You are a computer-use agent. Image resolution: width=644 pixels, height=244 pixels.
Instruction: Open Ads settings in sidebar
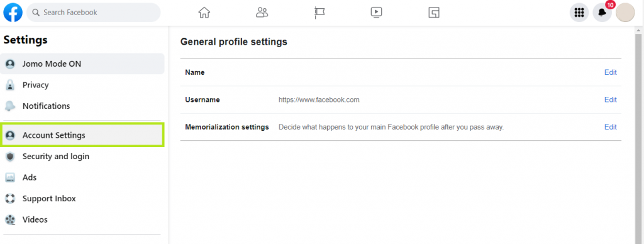pyautogui.click(x=82, y=177)
